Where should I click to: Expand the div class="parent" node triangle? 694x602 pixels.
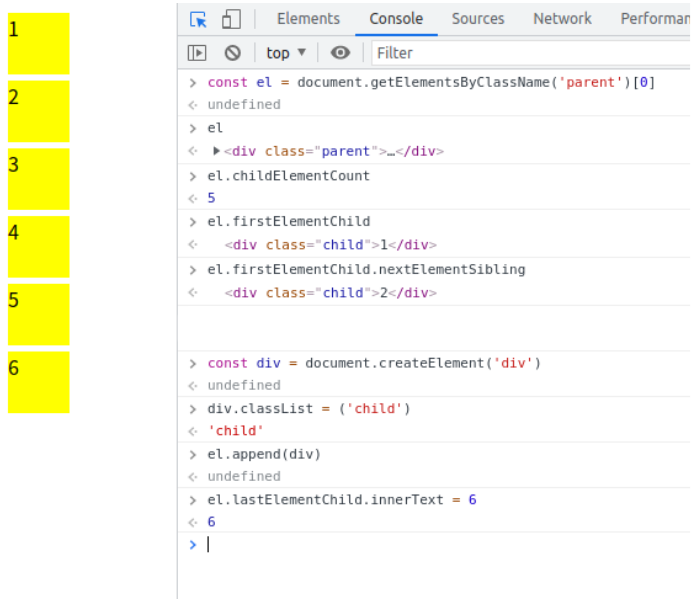tap(216, 151)
